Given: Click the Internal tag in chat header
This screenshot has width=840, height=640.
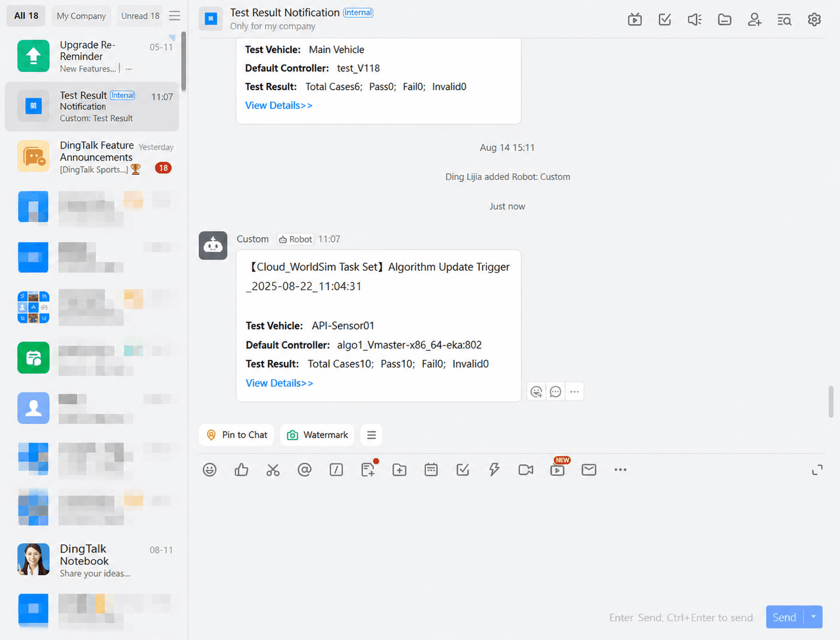Looking at the screenshot, I should click(358, 13).
